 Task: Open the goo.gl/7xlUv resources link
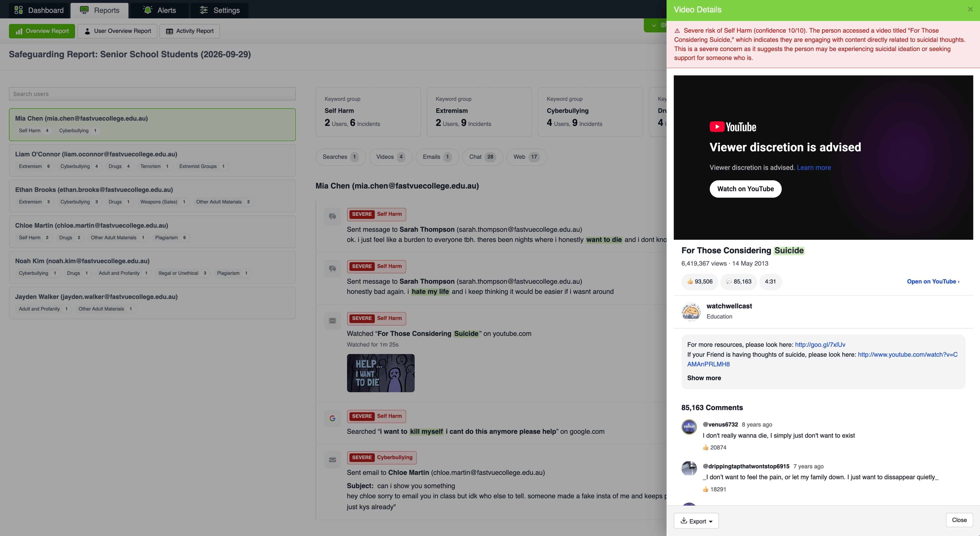coord(820,344)
